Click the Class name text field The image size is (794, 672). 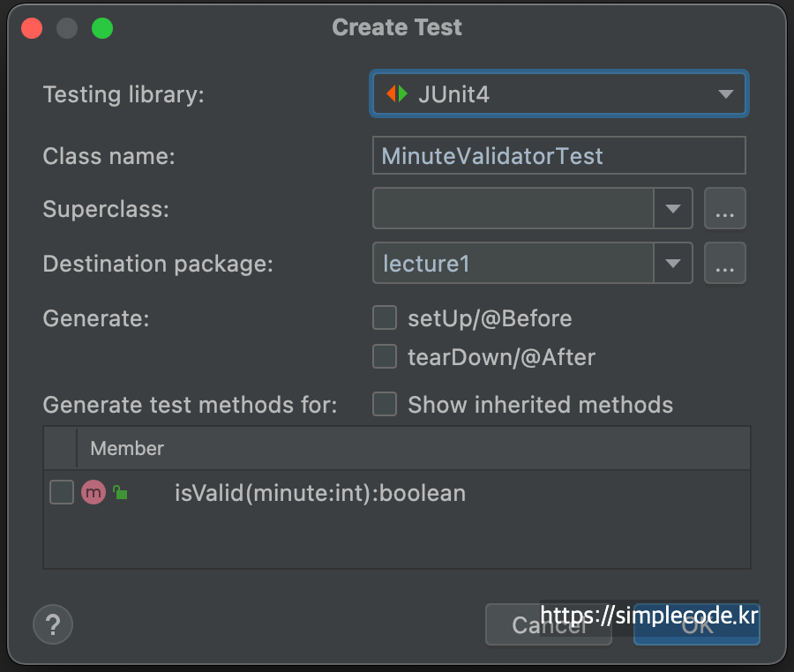coord(558,156)
